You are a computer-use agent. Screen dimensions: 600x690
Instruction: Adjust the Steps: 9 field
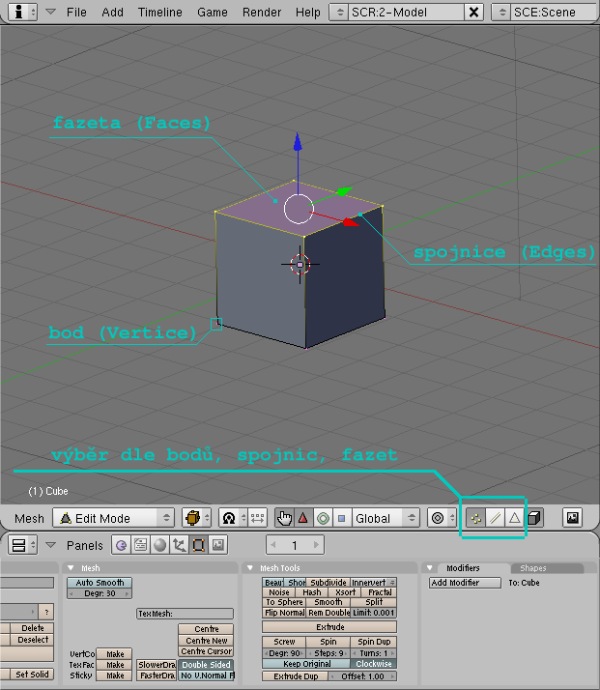(x=328, y=653)
